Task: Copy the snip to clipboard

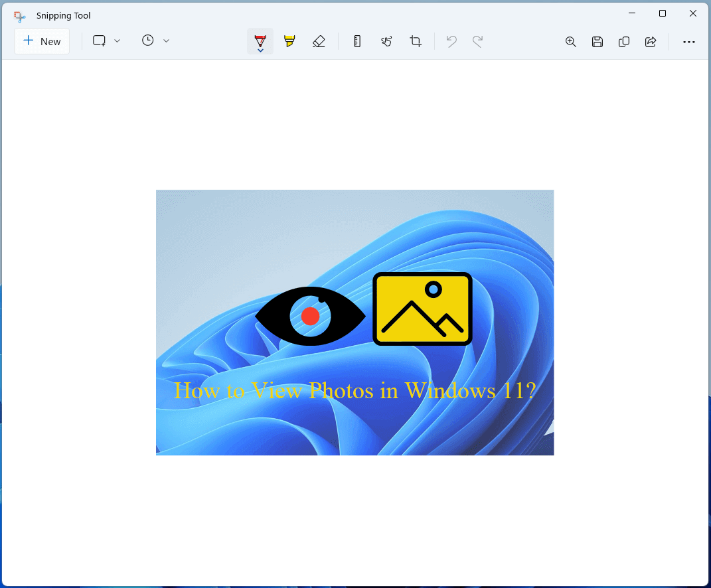Action: pyautogui.click(x=624, y=42)
